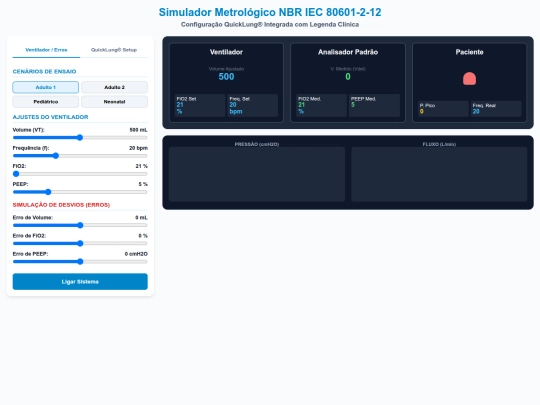Image resolution: width=540 pixels, height=405 pixels.
Task: Click the PRESSÃO (cmH2O) graph area
Action: coord(257,174)
